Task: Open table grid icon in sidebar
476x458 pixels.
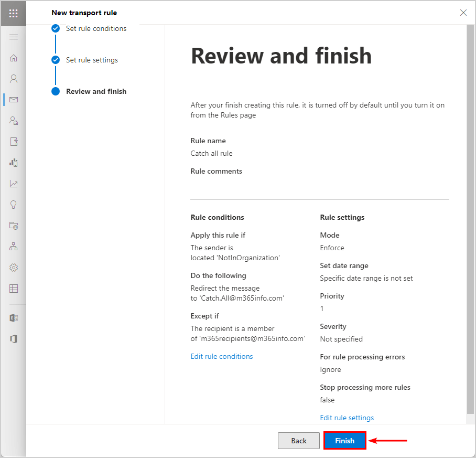Action: tap(13, 289)
